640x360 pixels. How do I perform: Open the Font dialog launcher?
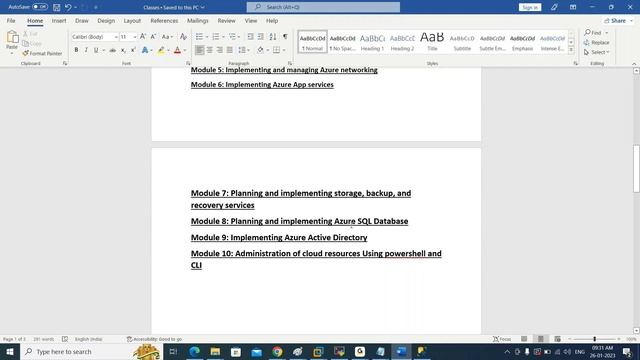tap(188, 63)
